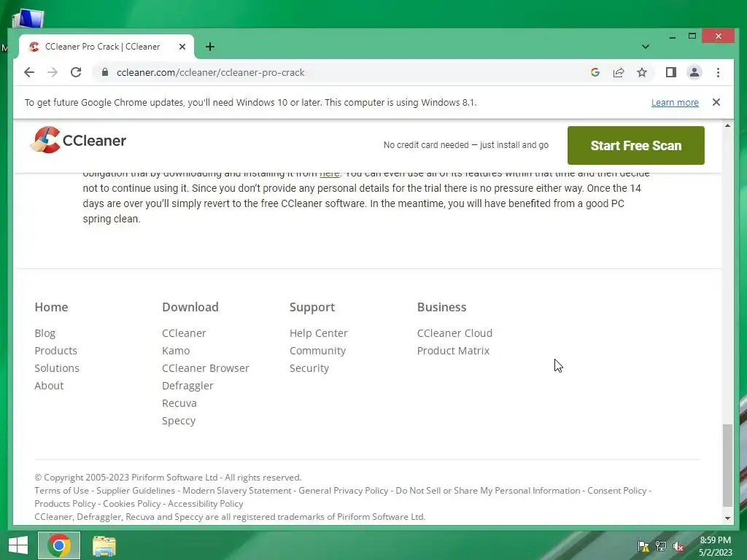The image size is (747, 560).
Task: Open the Download footer heading
Action: pos(190,307)
